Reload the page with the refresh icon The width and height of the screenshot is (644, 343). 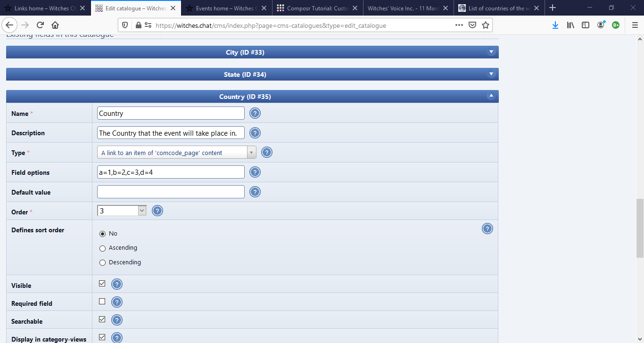click(40, 25)
